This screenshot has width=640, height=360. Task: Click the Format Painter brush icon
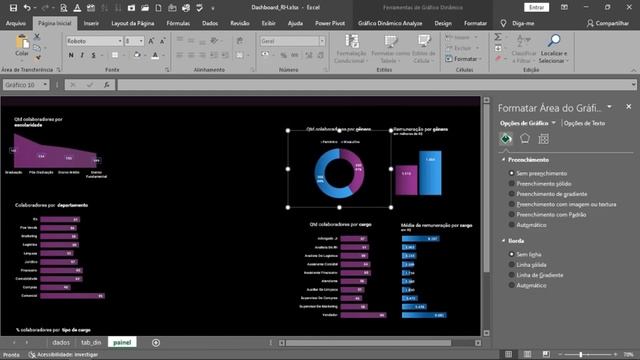37,58
